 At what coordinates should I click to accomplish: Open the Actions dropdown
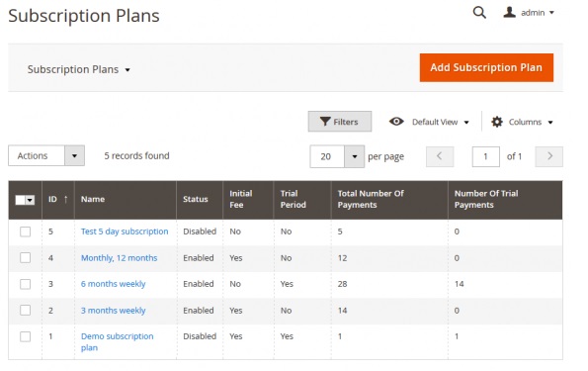(x=46, y=155)
